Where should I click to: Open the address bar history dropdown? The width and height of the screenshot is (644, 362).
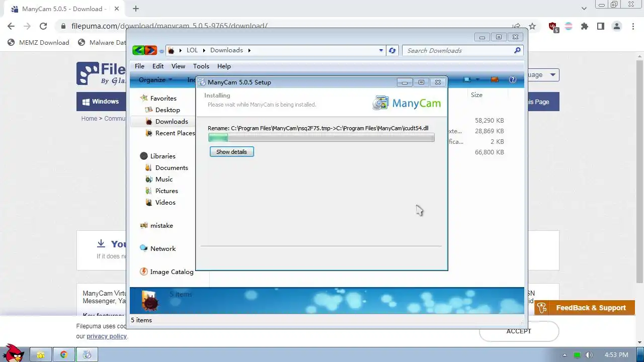point(381,50)
